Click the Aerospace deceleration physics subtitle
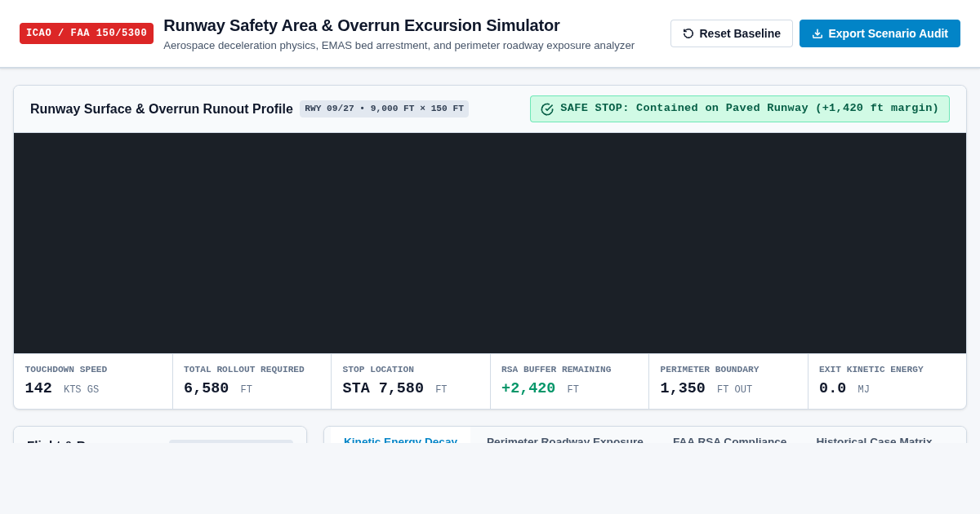Screen dimensions: 980x514 tap(399, 46)
